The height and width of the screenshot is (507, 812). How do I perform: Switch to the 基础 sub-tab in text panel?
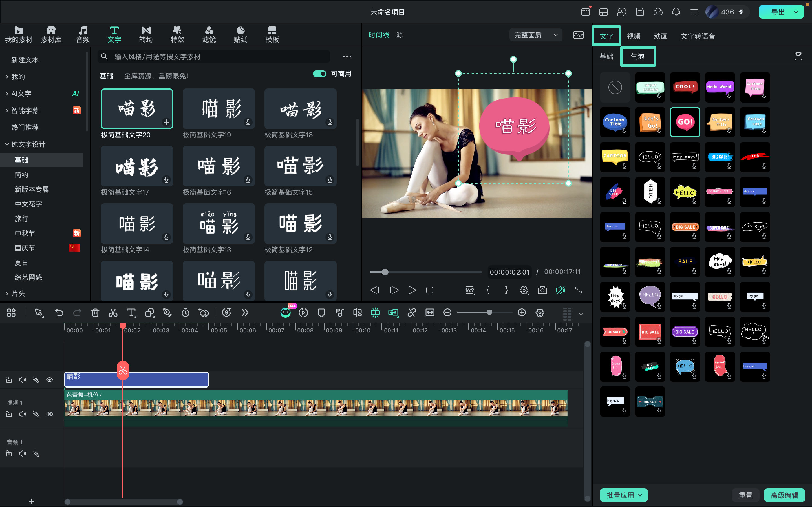coord(606,56)
